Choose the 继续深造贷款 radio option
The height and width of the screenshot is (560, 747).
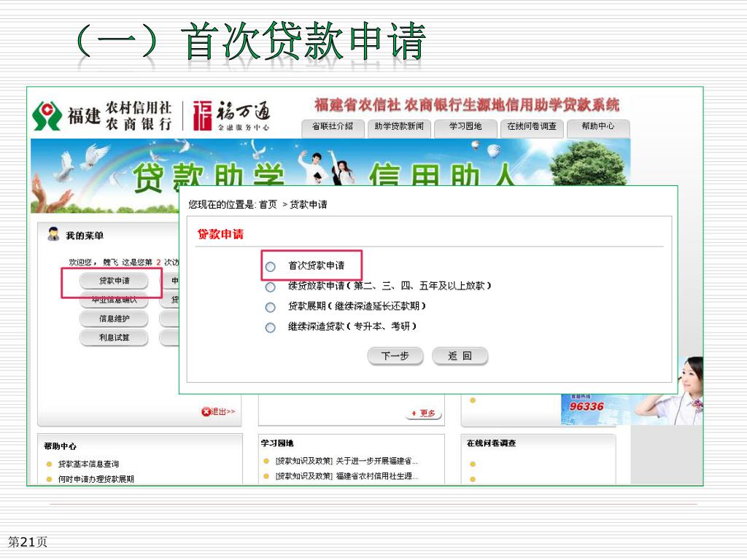point(270,327)
